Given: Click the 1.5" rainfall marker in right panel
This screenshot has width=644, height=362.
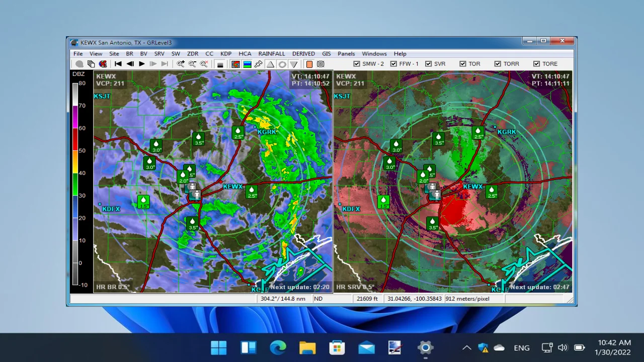Looking at the screenshot, I should pos(383,202).
